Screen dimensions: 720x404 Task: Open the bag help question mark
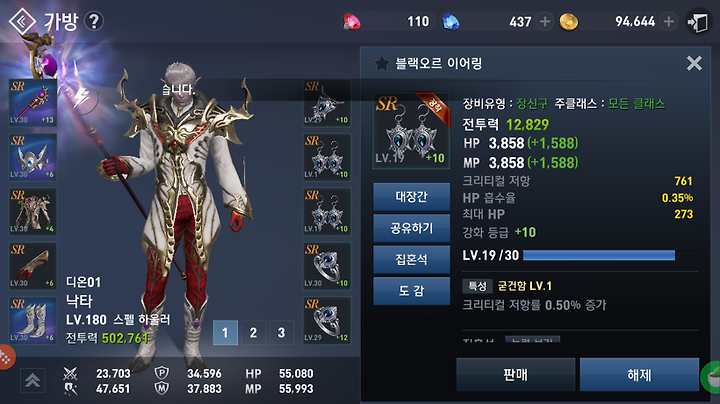[x=94, y=21]
